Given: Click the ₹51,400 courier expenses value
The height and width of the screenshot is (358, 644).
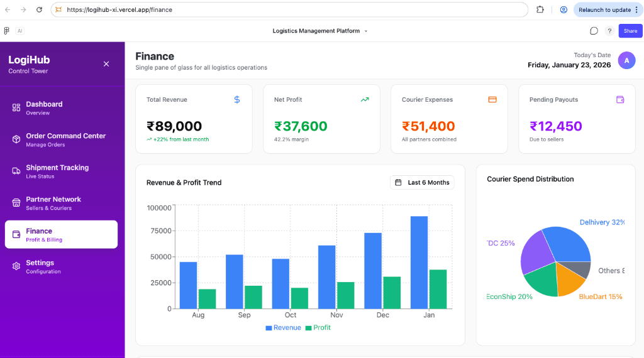Looking at the screenshot, I should click(x=428, y=126).
